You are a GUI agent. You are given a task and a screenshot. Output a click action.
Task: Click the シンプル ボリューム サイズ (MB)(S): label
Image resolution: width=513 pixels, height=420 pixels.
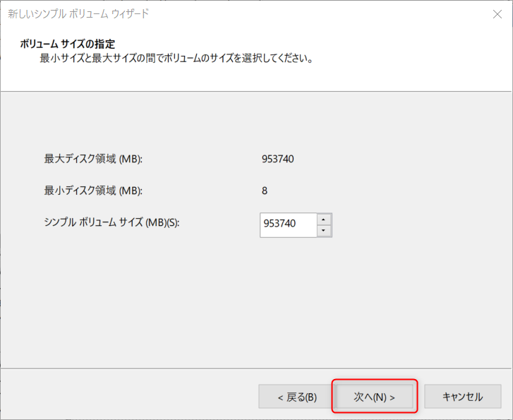112,222
